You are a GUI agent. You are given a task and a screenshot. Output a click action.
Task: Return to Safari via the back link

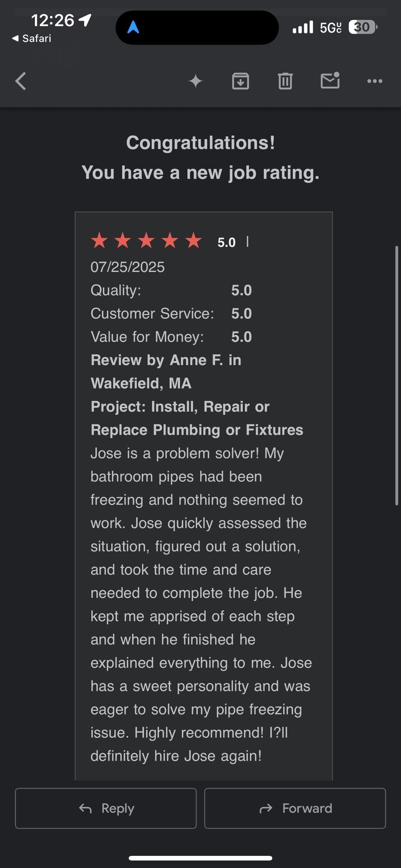(x=31, y=38)
